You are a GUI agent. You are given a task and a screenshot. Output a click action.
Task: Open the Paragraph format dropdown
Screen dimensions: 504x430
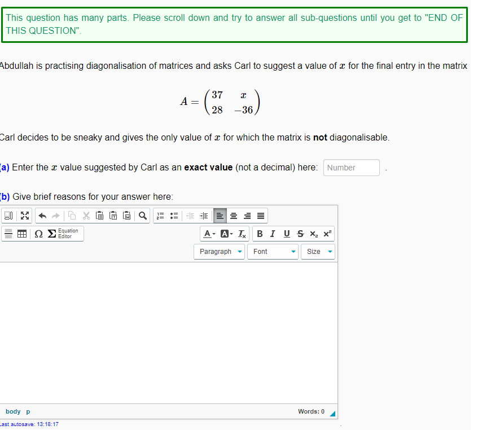pyautogui.click(x=219, y=251)
